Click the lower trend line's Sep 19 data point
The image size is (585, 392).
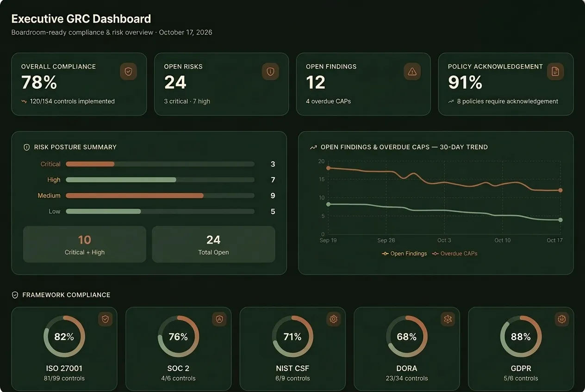(328, 204)
